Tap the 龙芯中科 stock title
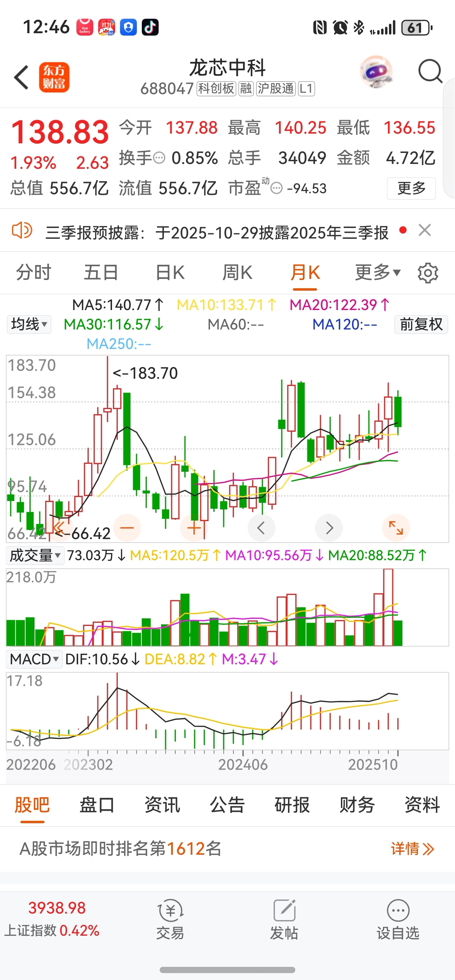Image resolution: width=455 pixels, height=980 pixels. click(227, 68)
